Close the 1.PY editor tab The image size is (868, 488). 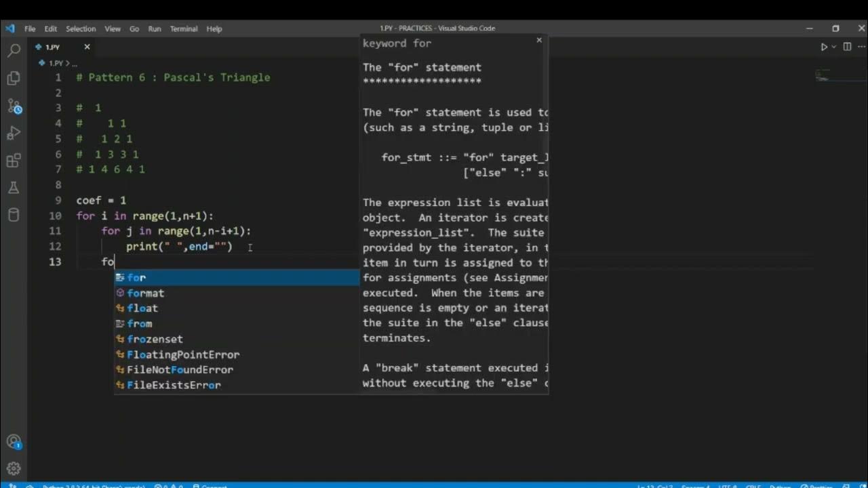point(87,47)
